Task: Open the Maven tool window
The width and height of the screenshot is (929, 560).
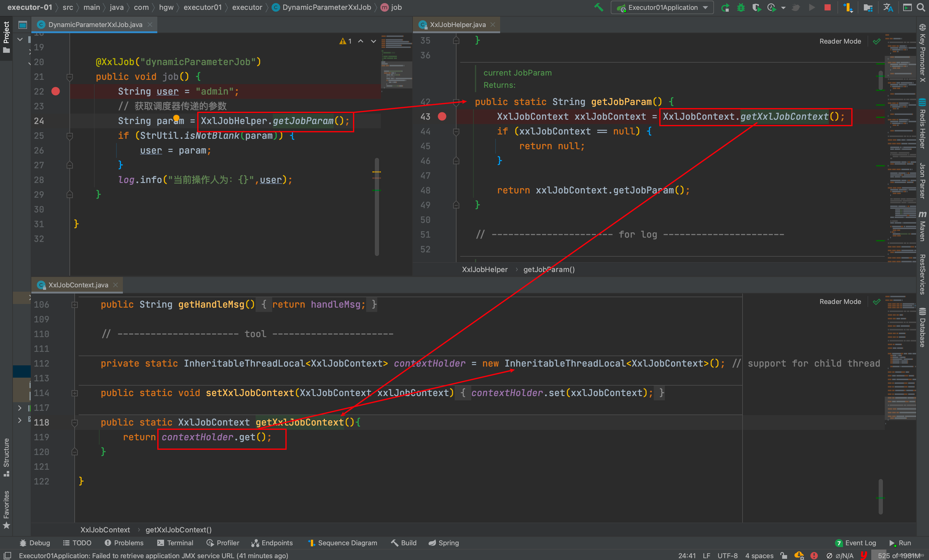Action: coord(923,225)
